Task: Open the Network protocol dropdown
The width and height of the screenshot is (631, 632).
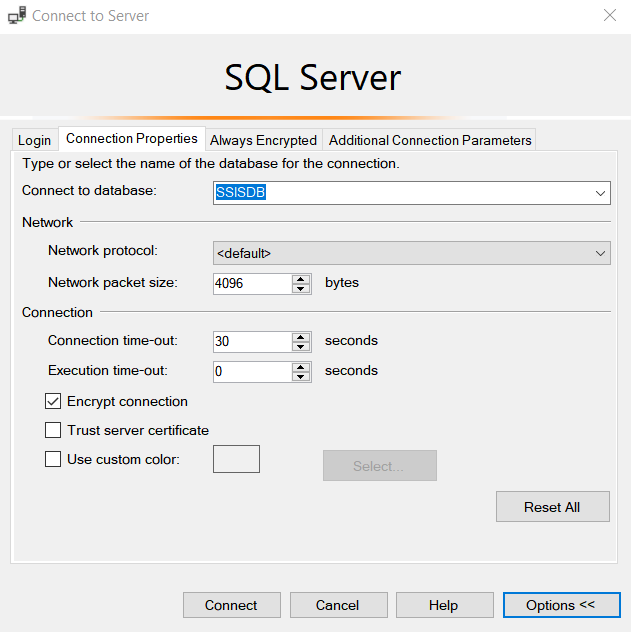Action: pyautogui.click(x=600, y=254)
